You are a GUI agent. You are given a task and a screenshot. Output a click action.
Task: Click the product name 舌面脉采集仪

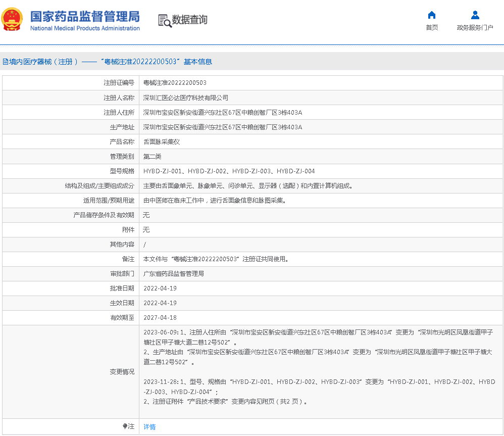162,142
